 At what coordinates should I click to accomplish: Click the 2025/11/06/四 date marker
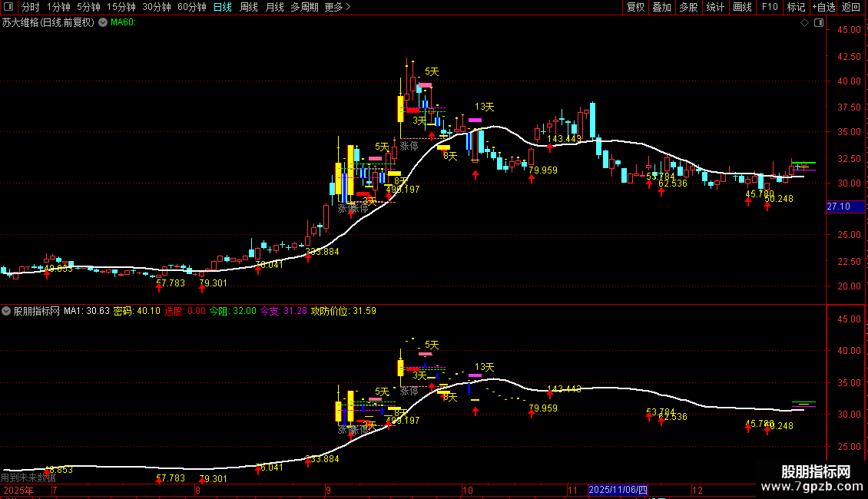(618, 490)
